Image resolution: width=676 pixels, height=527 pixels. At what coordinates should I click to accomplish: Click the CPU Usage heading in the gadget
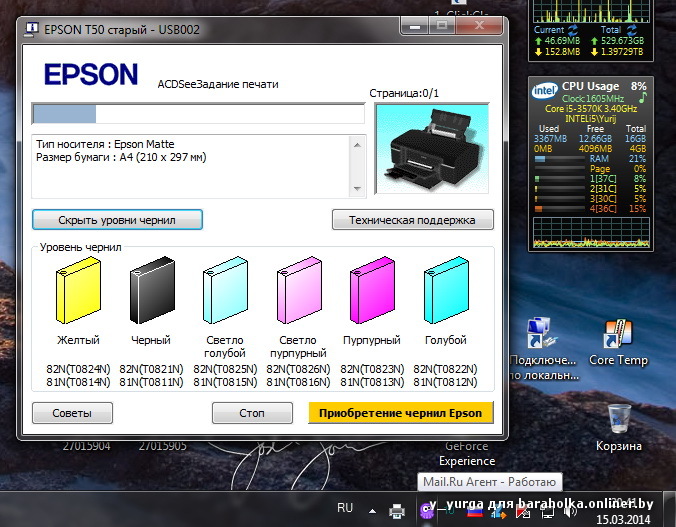[x=590, y=86]
